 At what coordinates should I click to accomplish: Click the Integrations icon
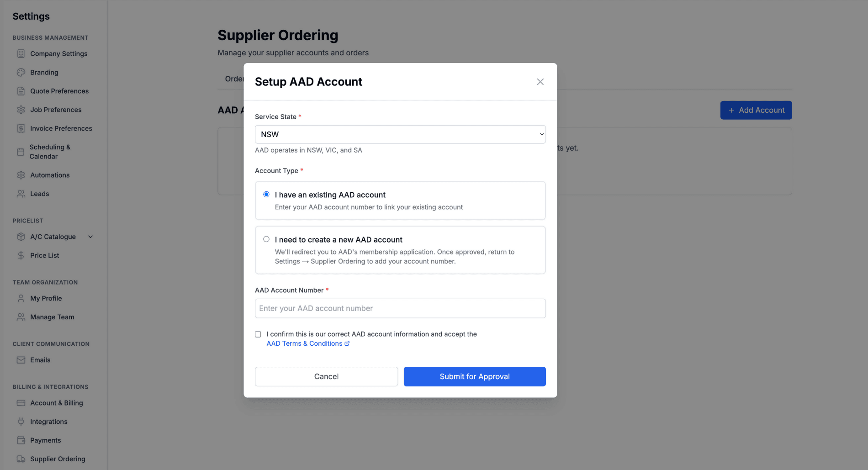[21, 421]
